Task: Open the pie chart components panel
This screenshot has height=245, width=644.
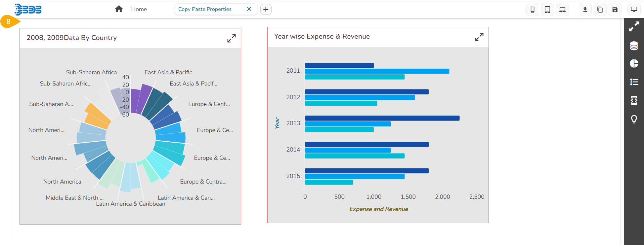Action: [634, 63]
